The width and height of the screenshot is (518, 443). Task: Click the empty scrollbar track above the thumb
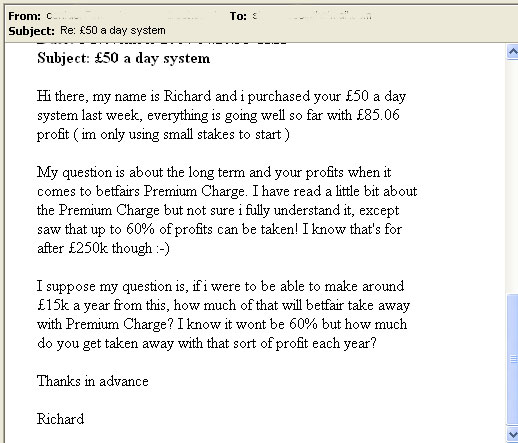tap(512, 176)
